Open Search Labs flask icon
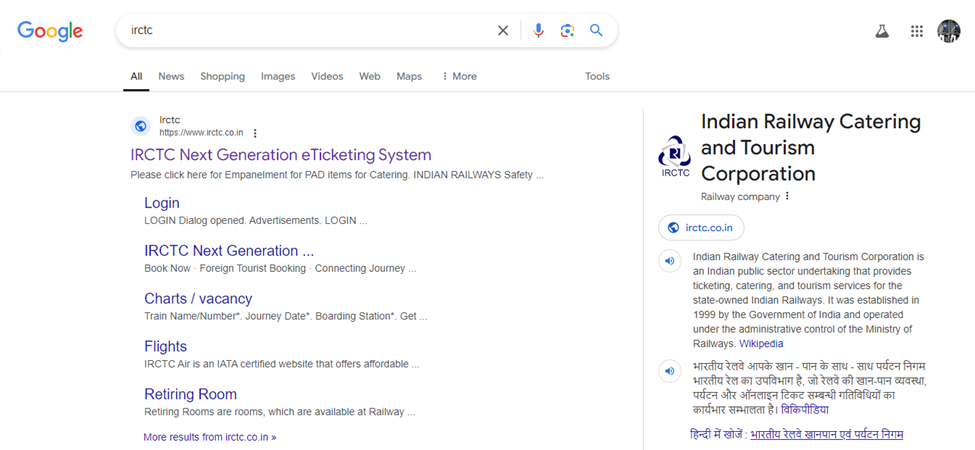 click(881, 31)
